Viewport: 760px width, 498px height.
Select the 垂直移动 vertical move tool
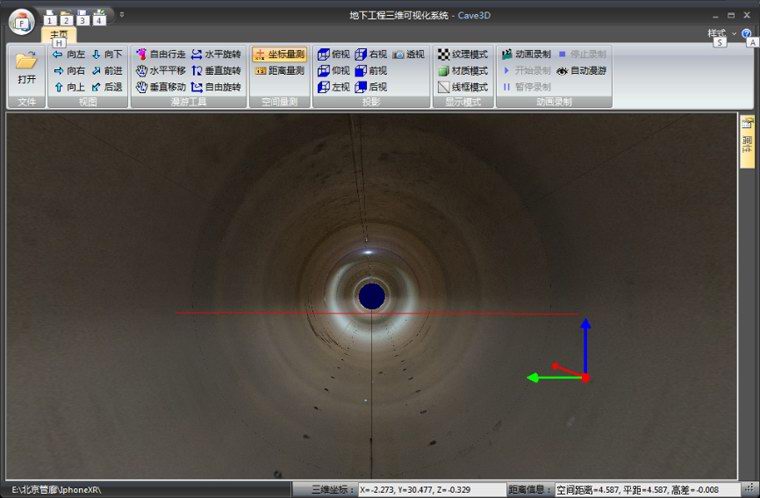161,87
